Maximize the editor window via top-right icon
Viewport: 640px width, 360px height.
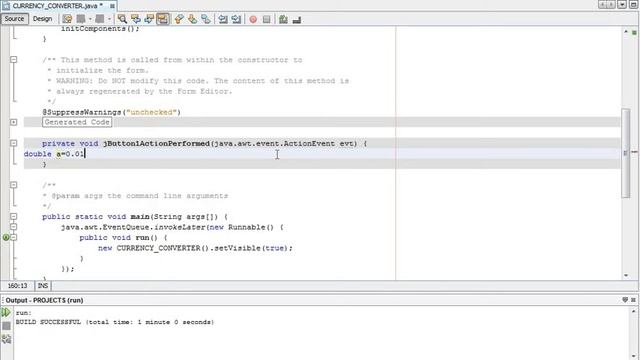(x=633, y=5)
